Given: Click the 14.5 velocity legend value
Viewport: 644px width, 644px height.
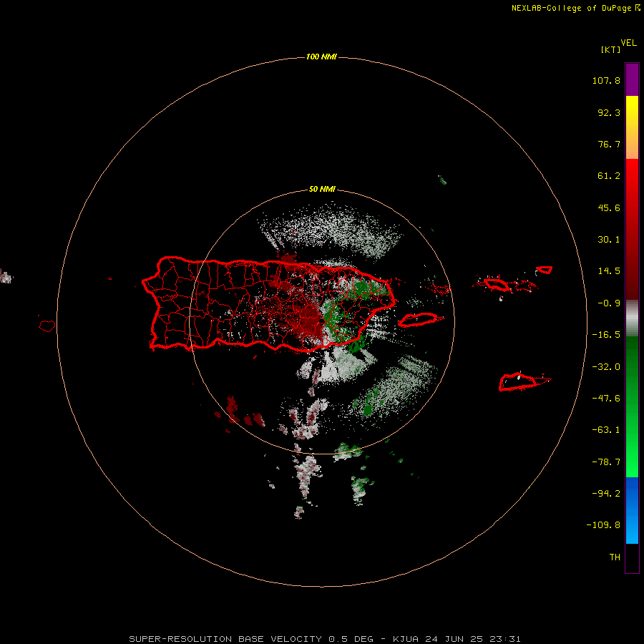Looking at the screenshot, I should [609, 271].
